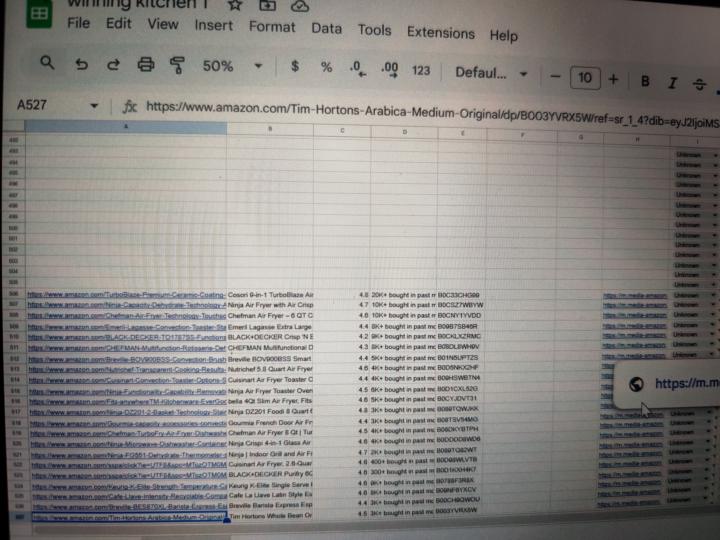Open the View menu
The image size is (720, 540).
coord(163,24)
